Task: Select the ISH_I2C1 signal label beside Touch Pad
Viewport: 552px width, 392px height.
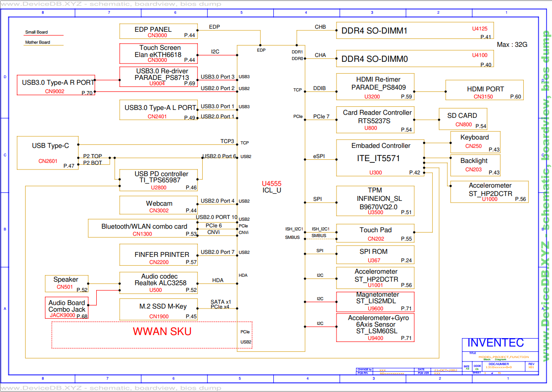Action: (321, 229)
